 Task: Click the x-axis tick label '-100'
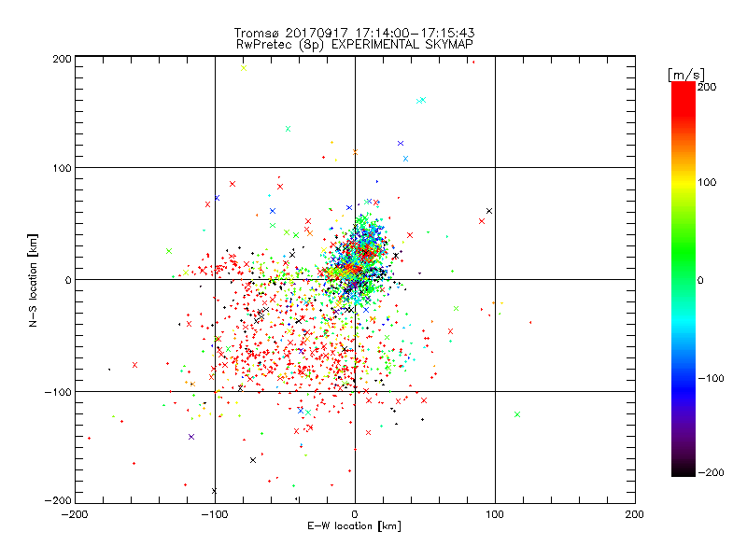point(215,514)
